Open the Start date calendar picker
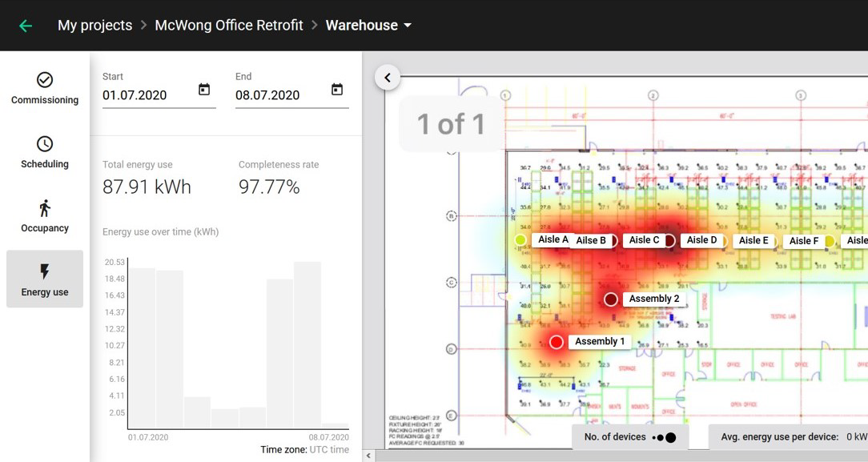Viewport: 868px width, 462px height. coord(204,90)
